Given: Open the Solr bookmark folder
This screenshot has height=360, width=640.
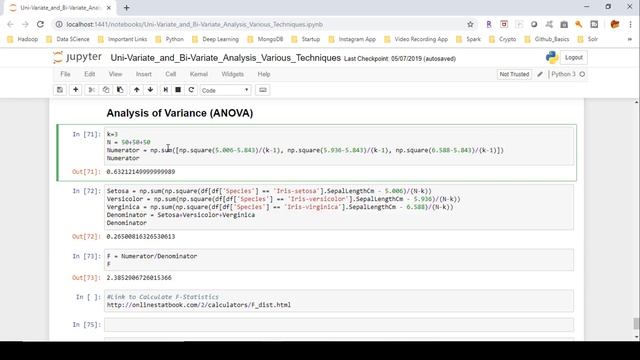Looking at the screenshot, I should (587, 39).
